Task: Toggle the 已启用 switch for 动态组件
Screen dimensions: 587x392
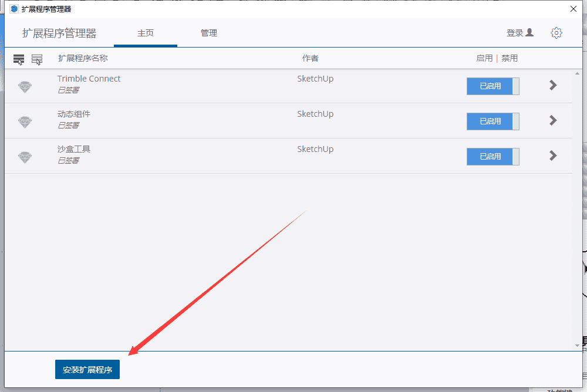Action: point(492,121)
